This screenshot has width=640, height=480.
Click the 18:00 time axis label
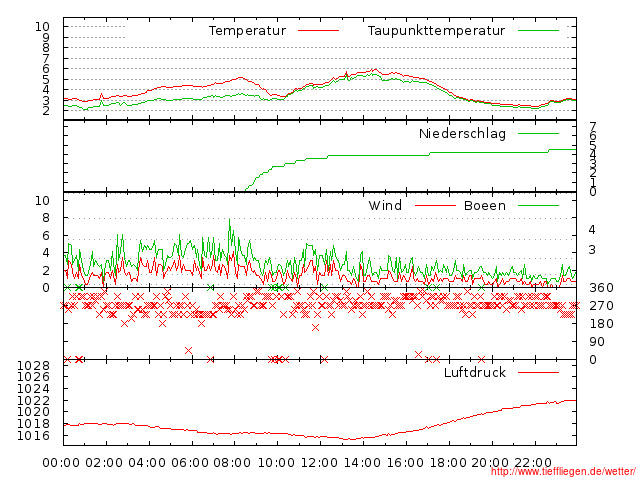(x=448, y=463)
